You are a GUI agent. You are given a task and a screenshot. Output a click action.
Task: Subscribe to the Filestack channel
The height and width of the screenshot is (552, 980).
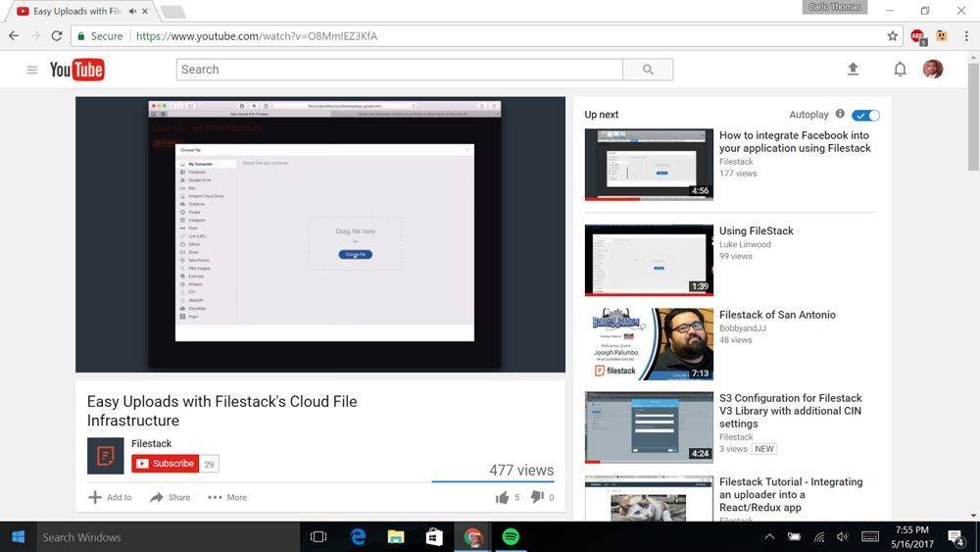[x=166, y=464]
